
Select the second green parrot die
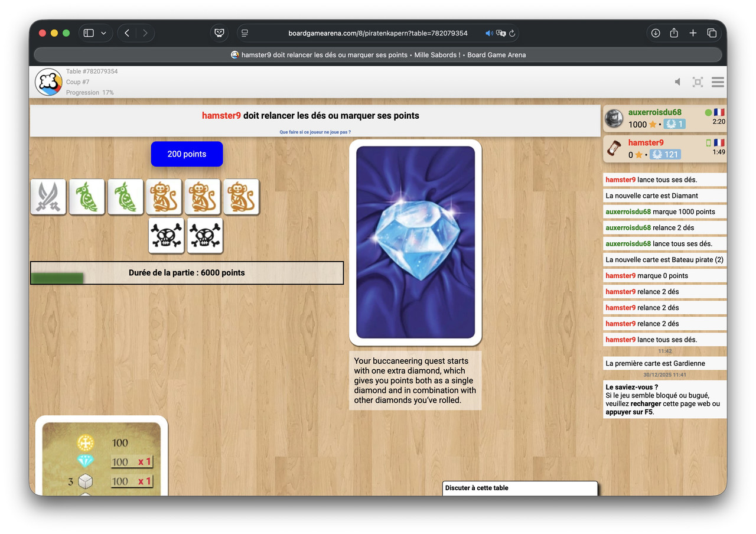125,197
